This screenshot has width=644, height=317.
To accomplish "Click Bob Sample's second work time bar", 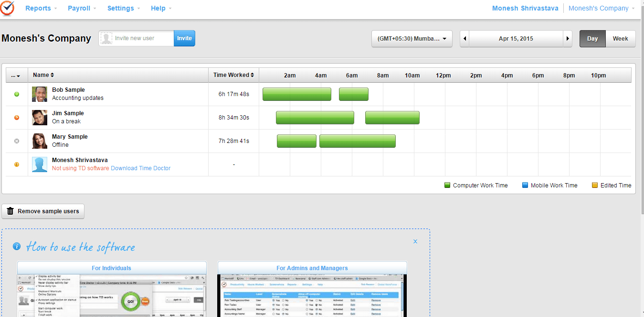I will (354, 94).
